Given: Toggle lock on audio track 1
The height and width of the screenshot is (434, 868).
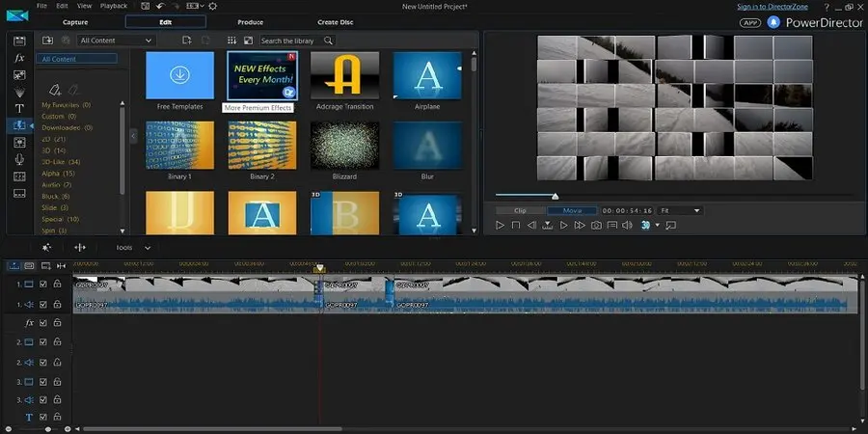Looking at the screenshot, I should pos(58,304).
